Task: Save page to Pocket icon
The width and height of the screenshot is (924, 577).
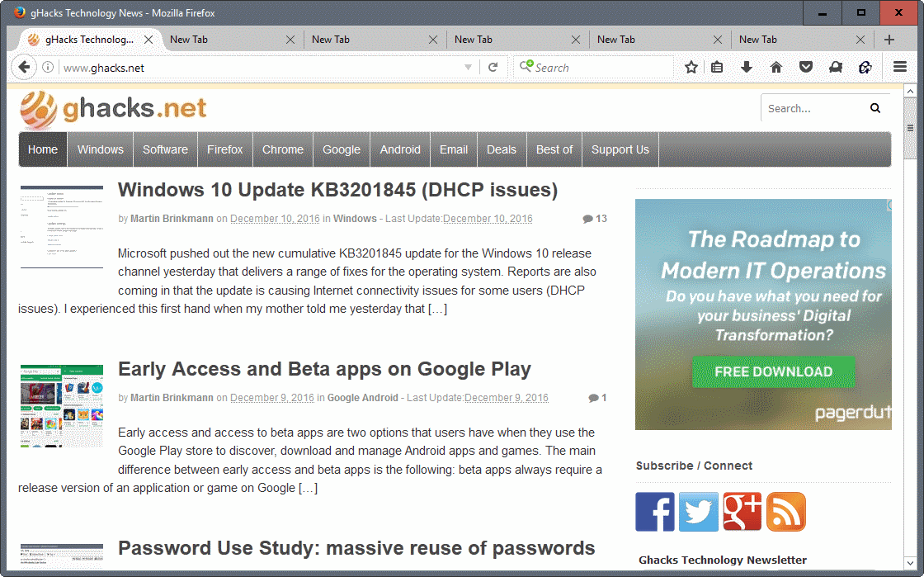Action: tap(805, 67)
